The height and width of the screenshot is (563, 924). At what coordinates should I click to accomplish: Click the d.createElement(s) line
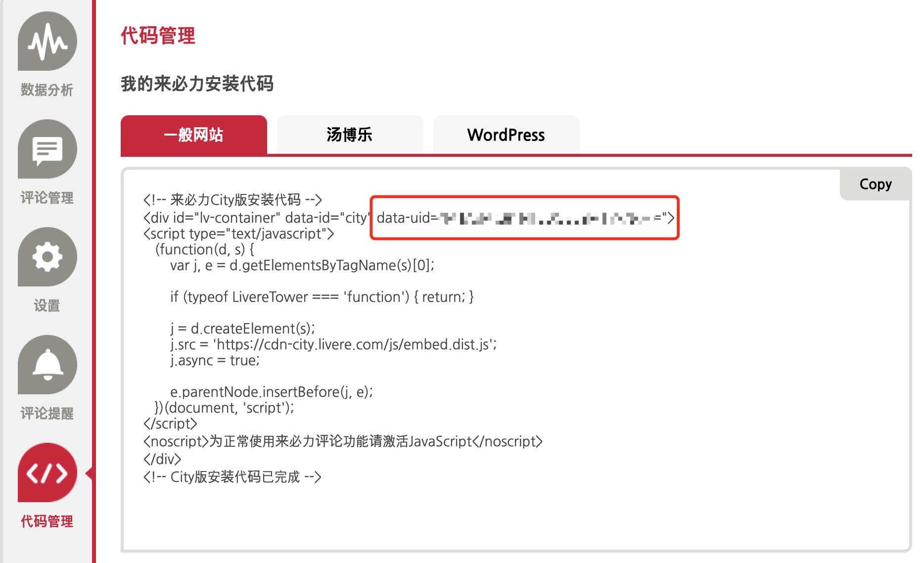pyautogui.click(x=243, y=328)
